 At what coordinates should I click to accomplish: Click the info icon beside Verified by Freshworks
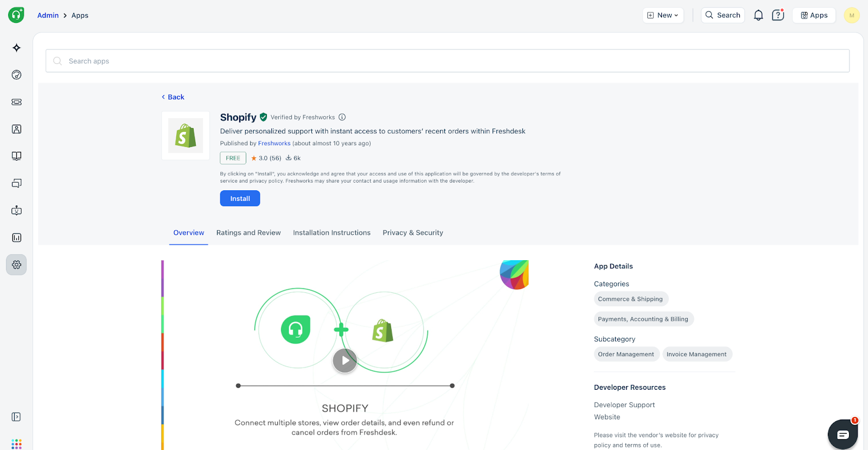pos(342,117)
